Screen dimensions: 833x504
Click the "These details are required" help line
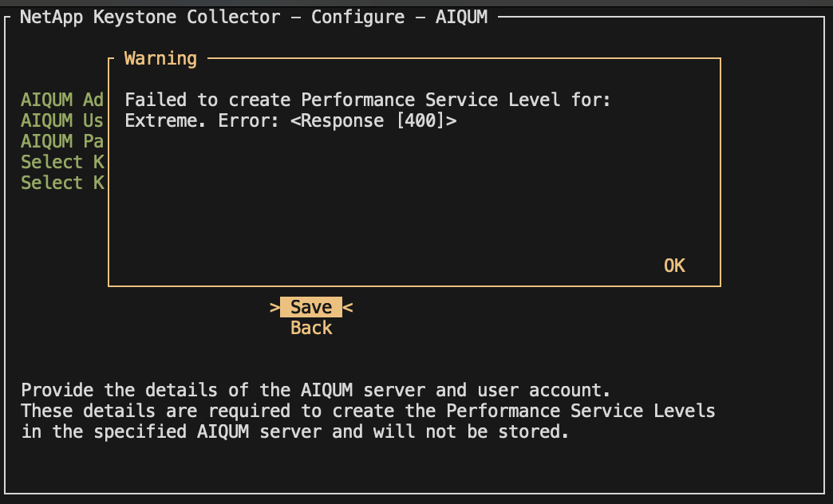point(367,411)
